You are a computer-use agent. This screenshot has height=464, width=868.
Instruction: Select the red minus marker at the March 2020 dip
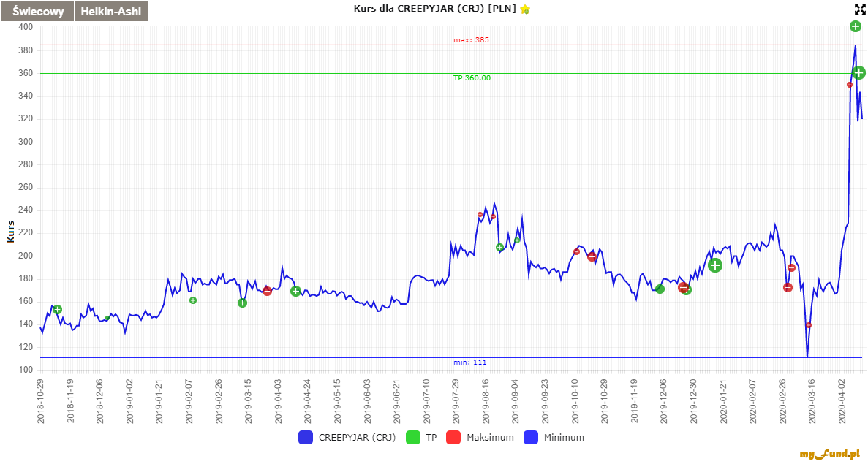[808, 325]
